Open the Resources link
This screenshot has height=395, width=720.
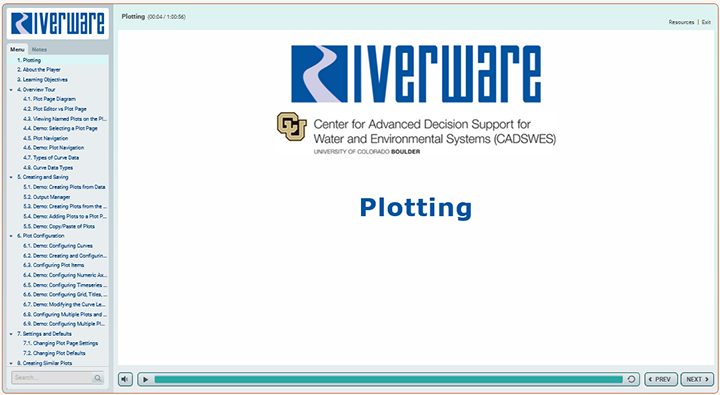tap(681, 22)
